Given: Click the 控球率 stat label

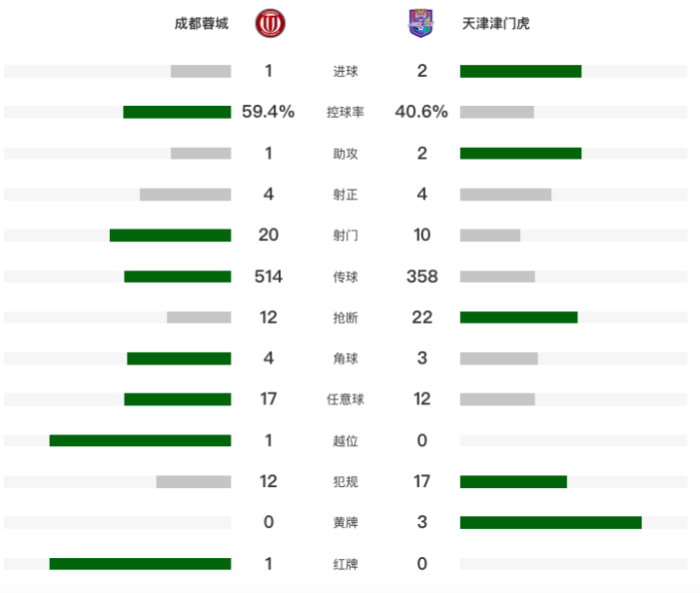Looking at the screenshot, I should pyautogui.click(x=345, y=112).
